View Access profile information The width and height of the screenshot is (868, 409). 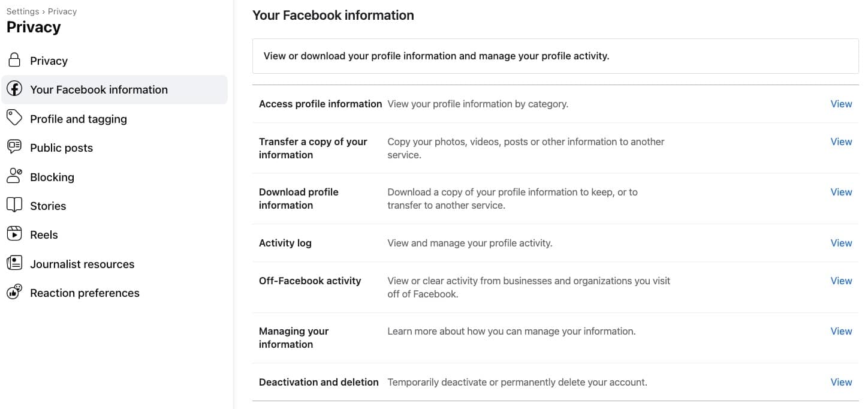click(841, 104)
